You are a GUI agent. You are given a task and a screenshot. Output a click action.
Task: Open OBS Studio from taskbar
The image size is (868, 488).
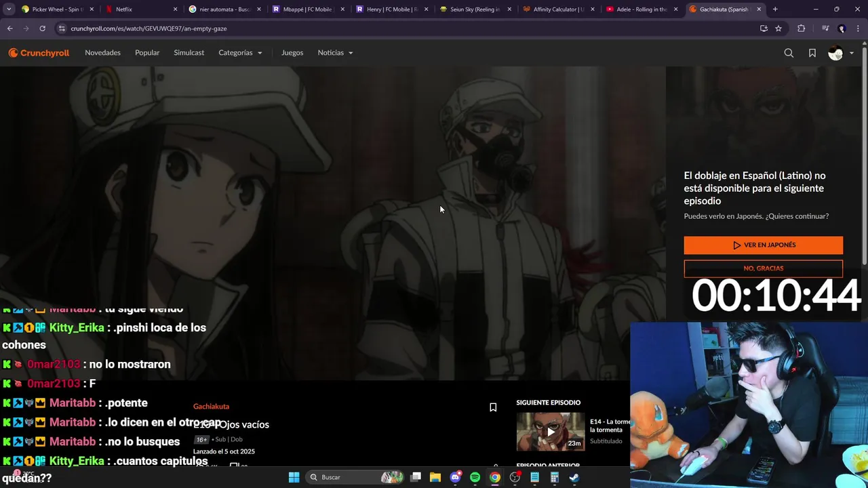pyautogui.click(x=515, y=477)
